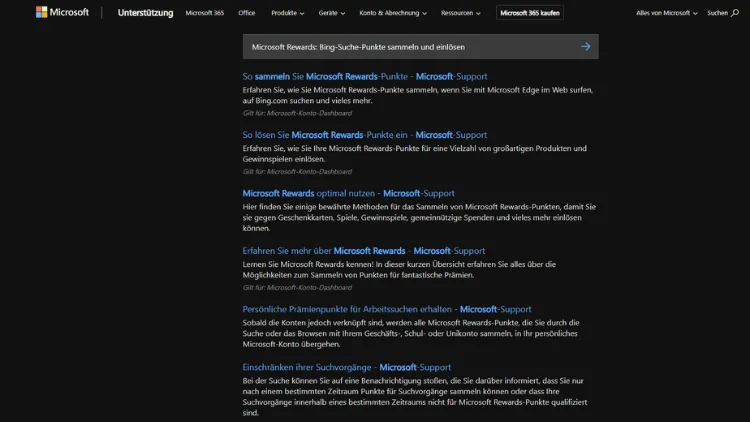Viewport: 750px width, 422px height.
Task: Go to the Office menu item
Action: pyautogui.click(x=247, y=13)
